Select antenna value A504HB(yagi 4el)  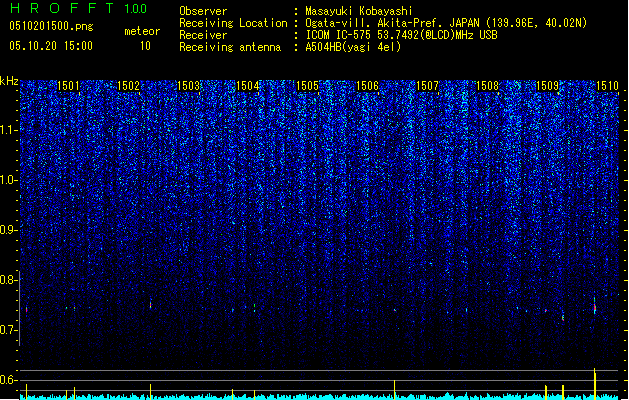[353, 47]
